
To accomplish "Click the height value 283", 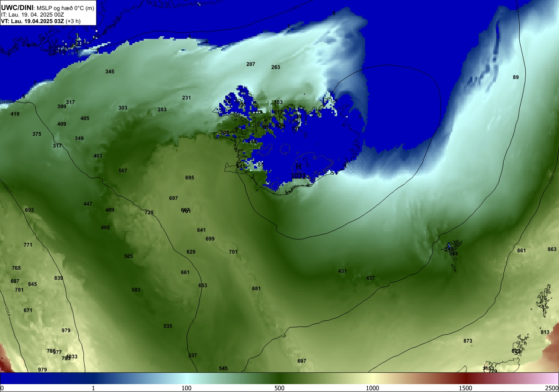I will [162, 110].
